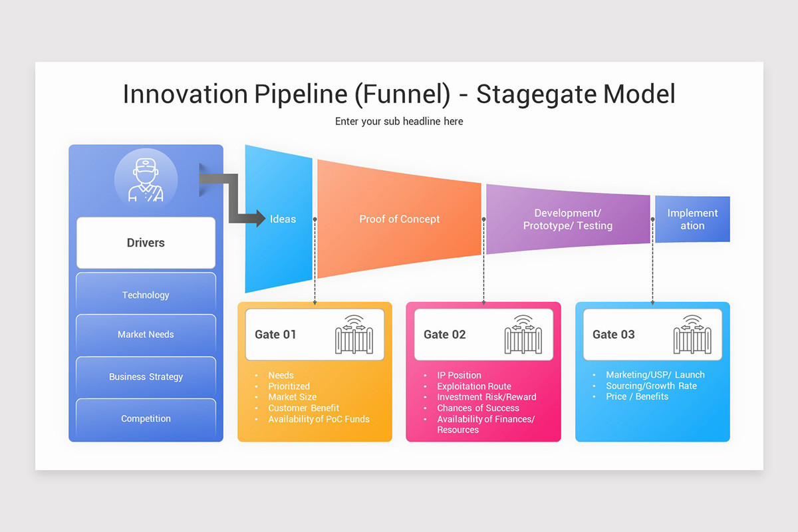Click the Gate 01 label text
798x532 pixels.
coord(275,334)
